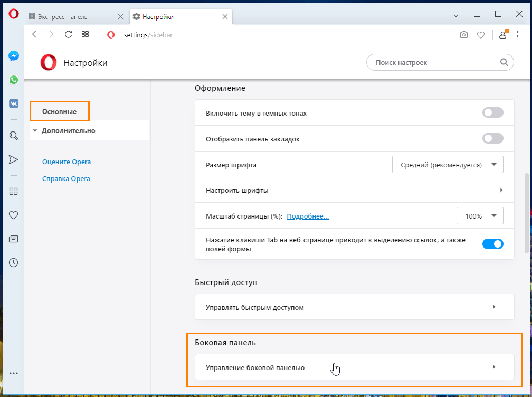Open the font size dropdown Средний
The image size is (532, 397).
click(x=448, y=165)
